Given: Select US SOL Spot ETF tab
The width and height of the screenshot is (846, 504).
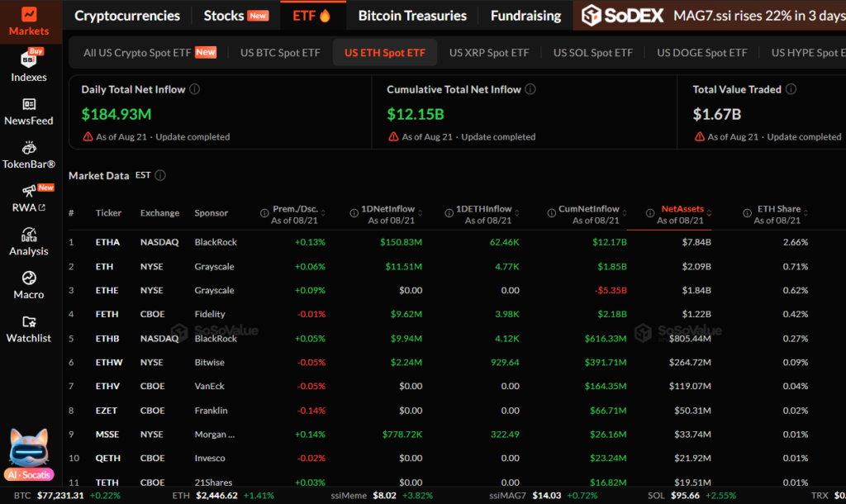Looking at the screenshot, I should (x=592, y=52).
